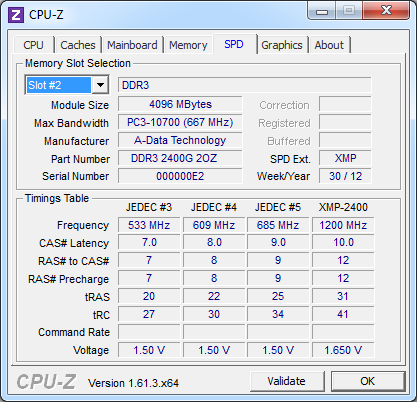
Task: Click the tRC value 34
Action: [278, 314]
